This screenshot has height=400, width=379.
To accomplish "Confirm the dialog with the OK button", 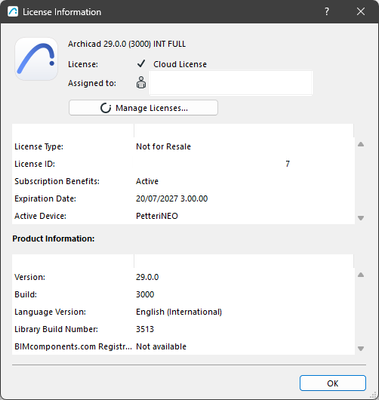I will click(x=332, y=383).
